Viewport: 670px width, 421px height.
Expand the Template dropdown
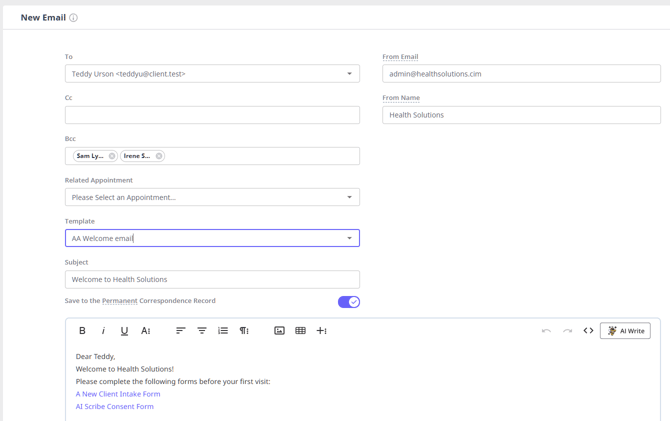349,238
